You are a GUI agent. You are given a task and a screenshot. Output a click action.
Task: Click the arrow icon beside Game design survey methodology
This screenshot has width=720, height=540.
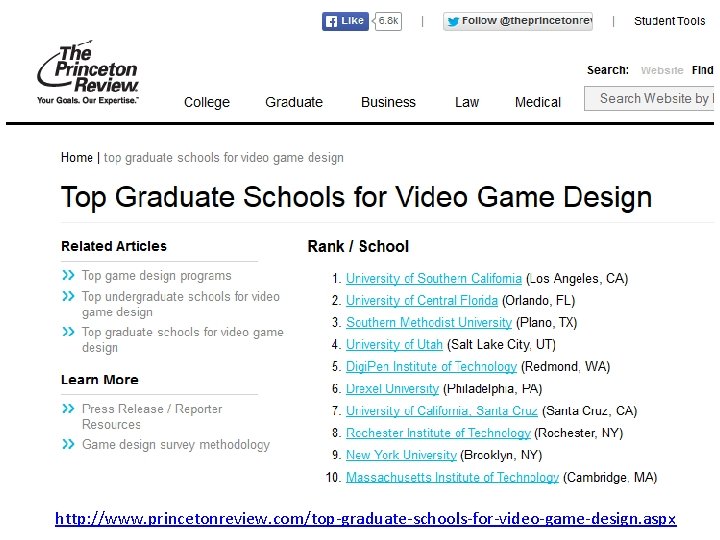pyautogui.click(x=68, y=444)
